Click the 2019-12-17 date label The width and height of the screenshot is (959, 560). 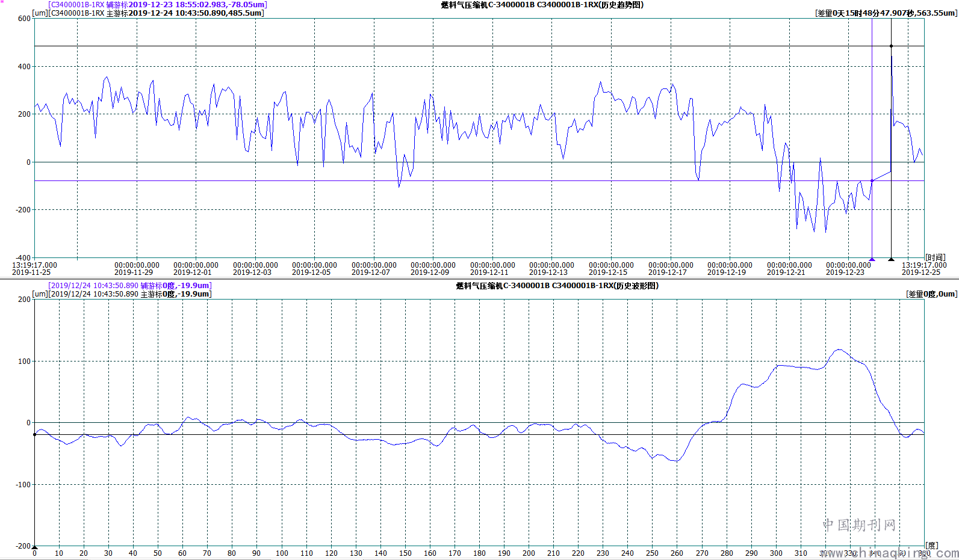tap(668, 272)
